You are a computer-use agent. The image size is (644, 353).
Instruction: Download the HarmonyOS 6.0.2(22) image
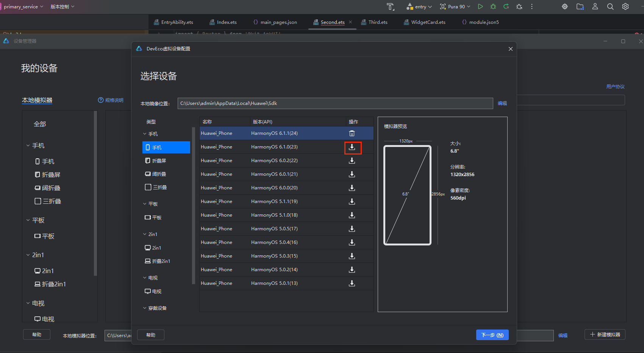[352, 161]
